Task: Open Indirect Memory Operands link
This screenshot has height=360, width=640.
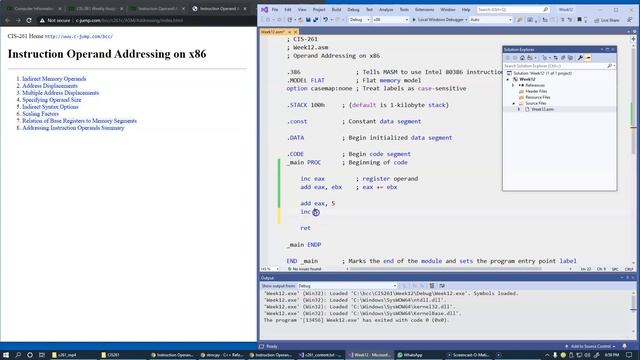Action: tap(54, 79)
